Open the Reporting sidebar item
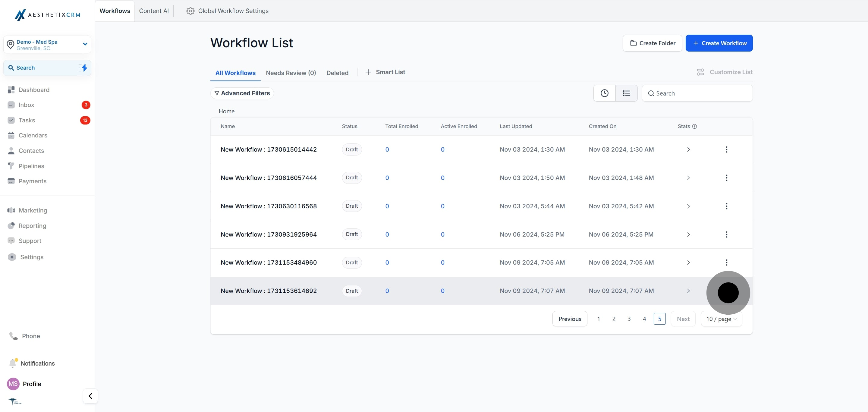868x412 pixels. coord(32,225)
